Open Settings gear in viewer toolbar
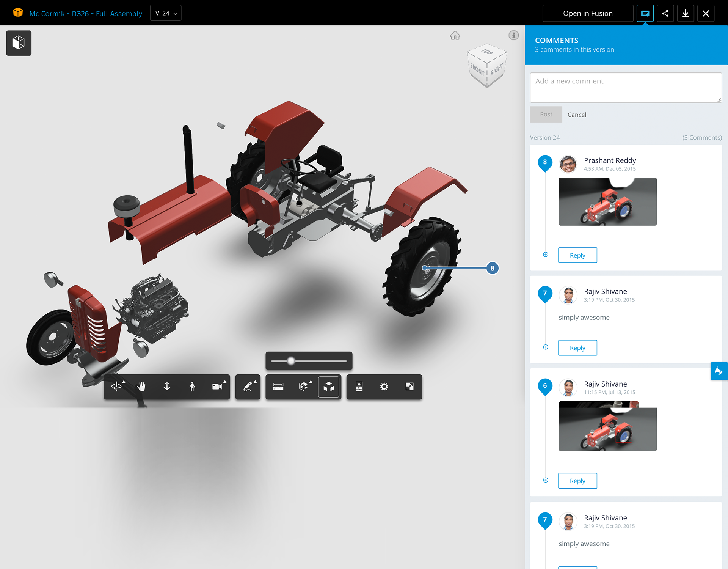 384,387
